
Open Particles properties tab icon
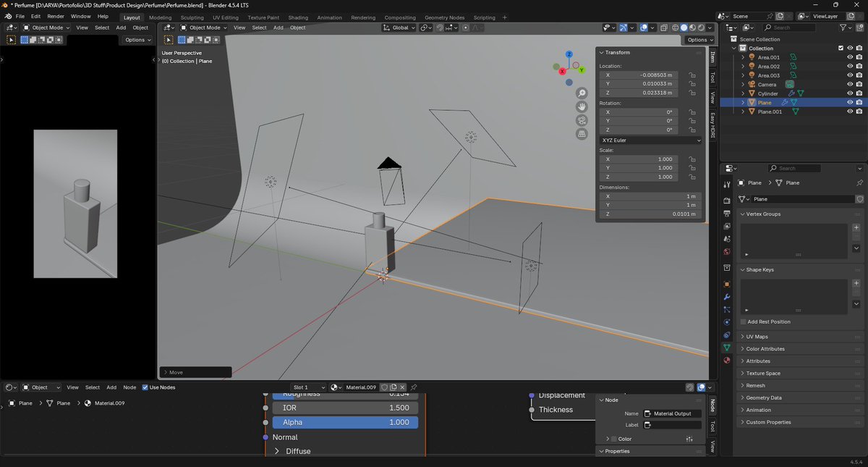727,309
